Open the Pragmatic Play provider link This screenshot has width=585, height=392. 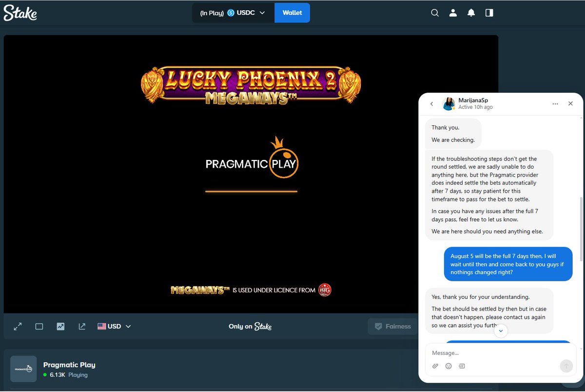coord(69,365)
